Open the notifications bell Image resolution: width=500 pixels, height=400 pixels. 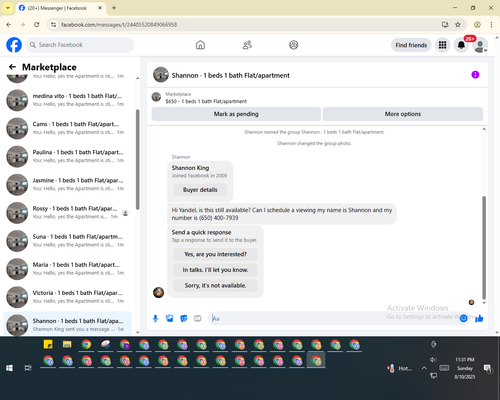[x=461, y=45]
